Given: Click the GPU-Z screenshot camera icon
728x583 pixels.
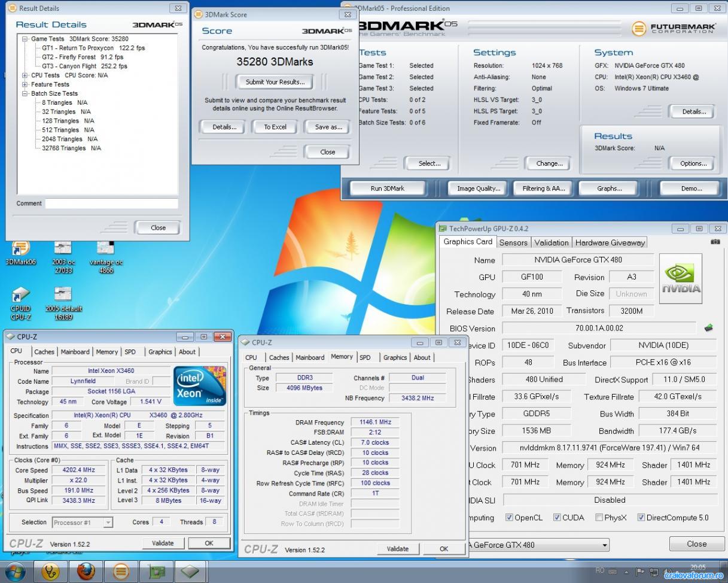Looking at the screenshot, I should 715,242.
